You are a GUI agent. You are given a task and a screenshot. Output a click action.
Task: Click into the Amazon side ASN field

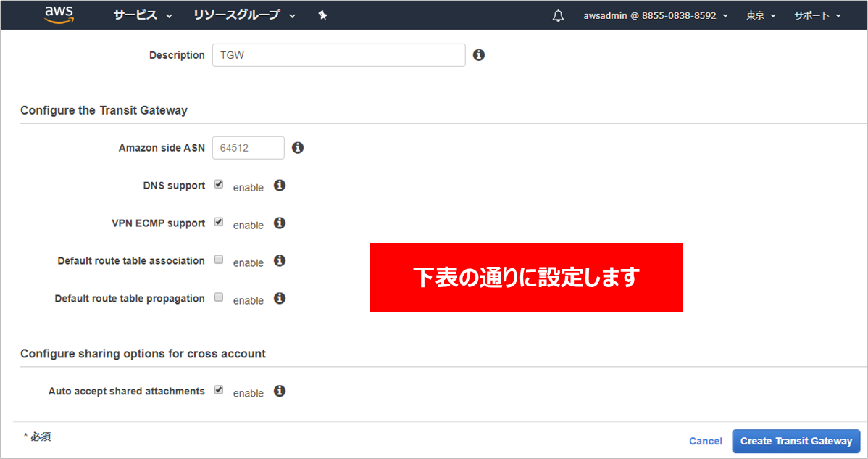[x=248, y=148]
